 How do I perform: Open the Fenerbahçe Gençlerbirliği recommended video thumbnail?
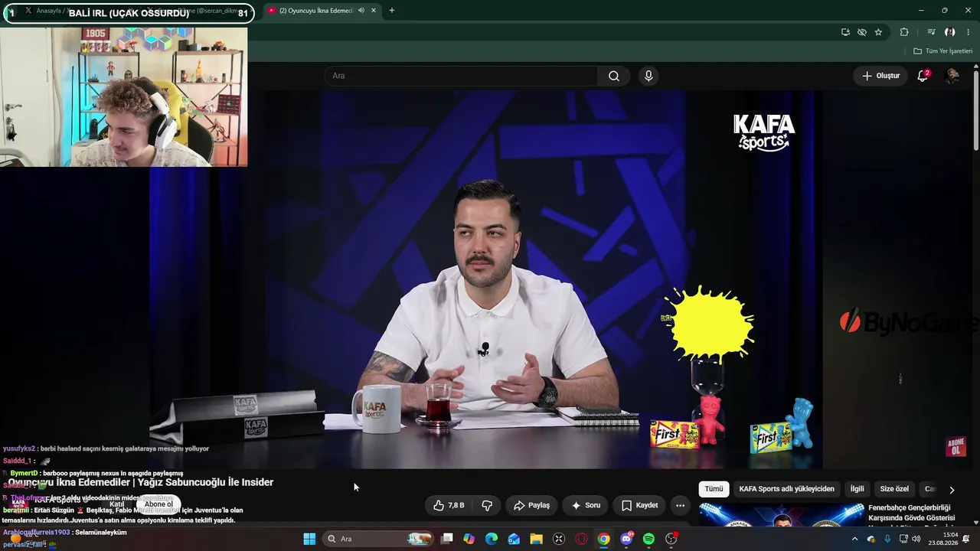781,515
